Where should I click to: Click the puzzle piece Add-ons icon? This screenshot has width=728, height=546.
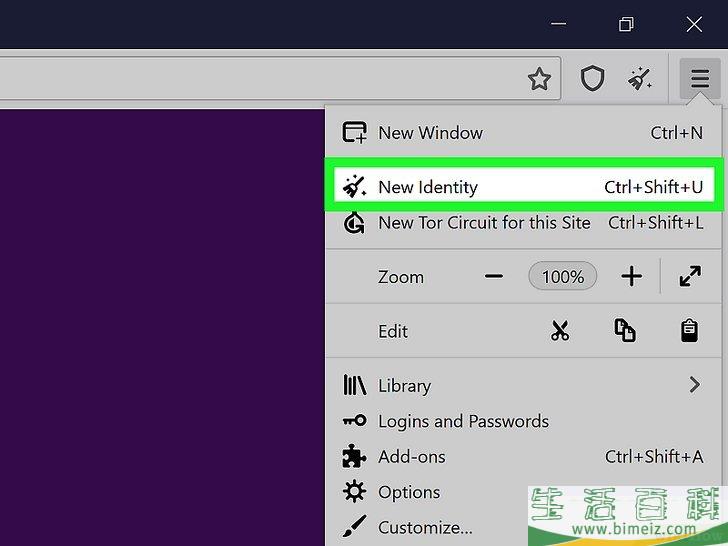[354, 456]
